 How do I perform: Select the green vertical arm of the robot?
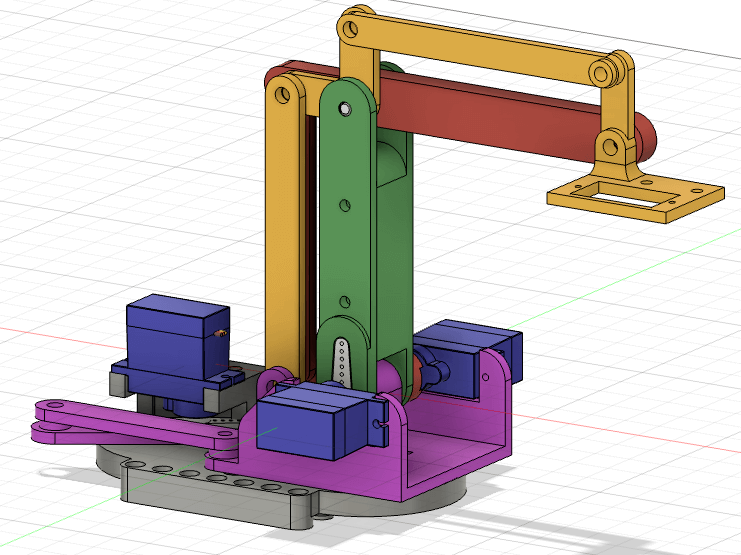(x=347, y=236)
